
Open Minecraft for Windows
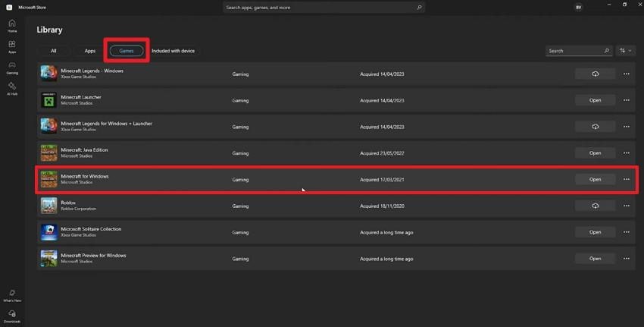[x=595, y=180]
